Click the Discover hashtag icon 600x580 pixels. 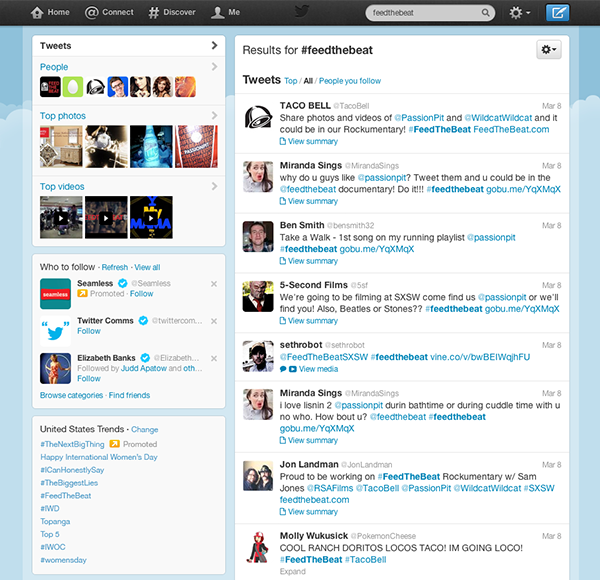[x=153, y=13]
